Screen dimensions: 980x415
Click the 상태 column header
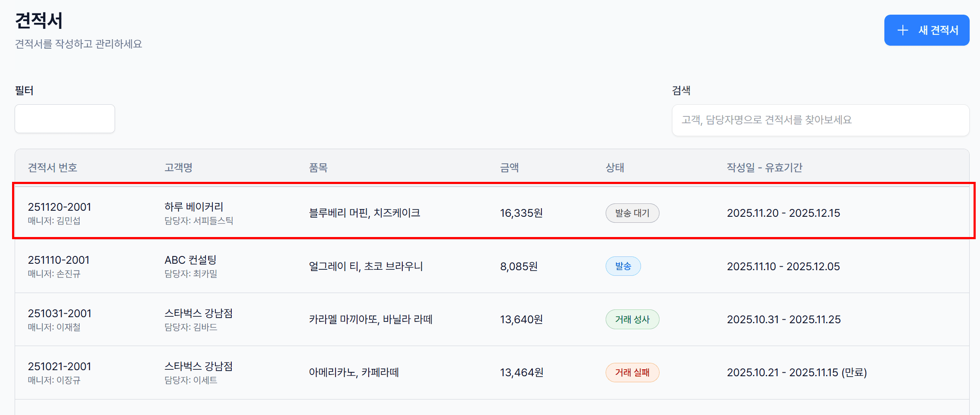pos(615,168)
